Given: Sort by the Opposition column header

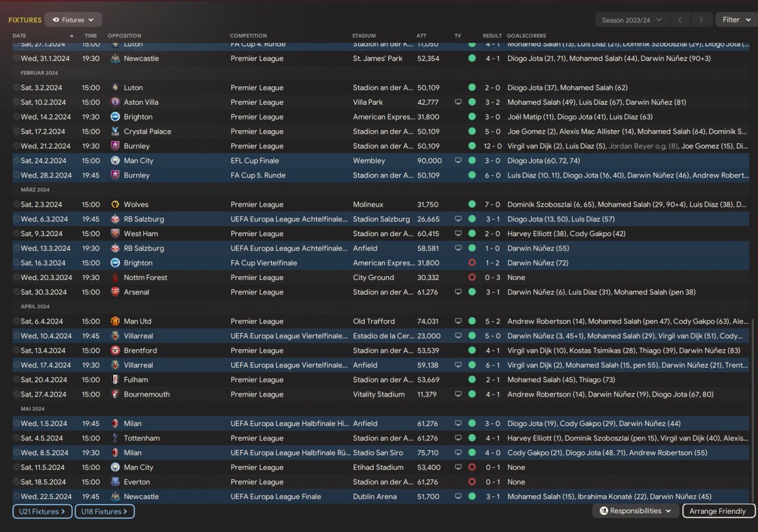Looking at the screenshot, I should [124, 36].
